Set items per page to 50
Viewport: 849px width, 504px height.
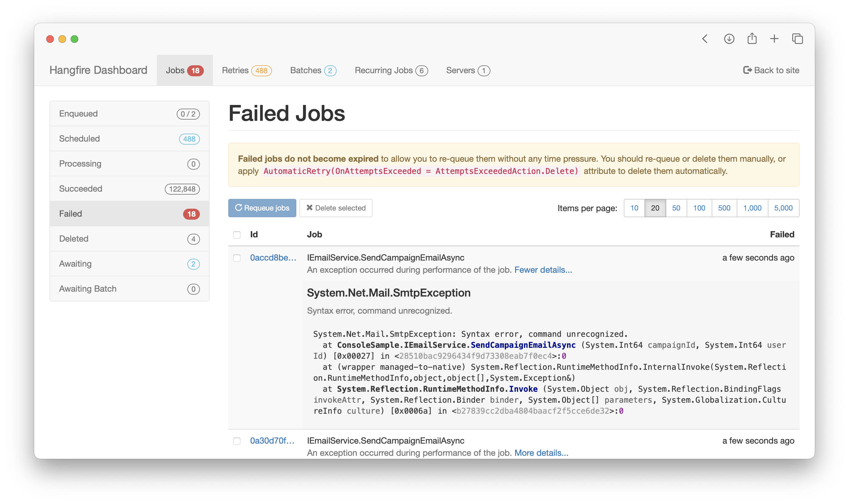(676, 208)
